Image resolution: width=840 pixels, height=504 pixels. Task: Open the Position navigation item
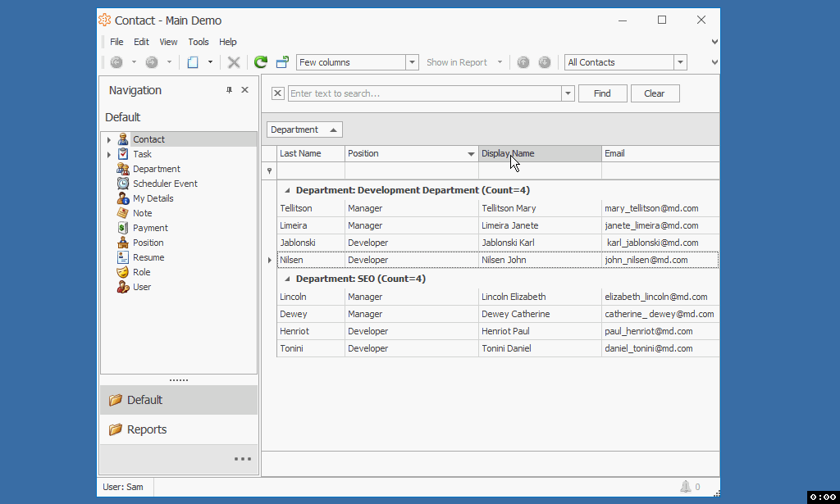(x=148, y=243)
